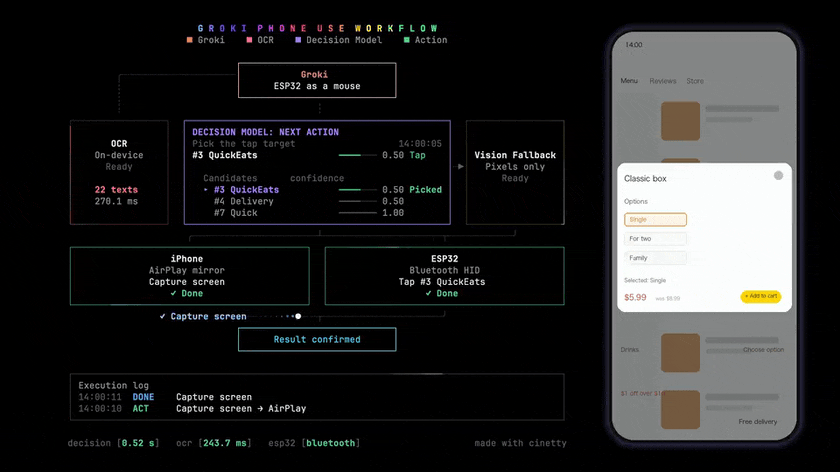The image size is (840, 472).
Task: Click the confidence bar for #7 Quick
Action: tap(357, 213)
